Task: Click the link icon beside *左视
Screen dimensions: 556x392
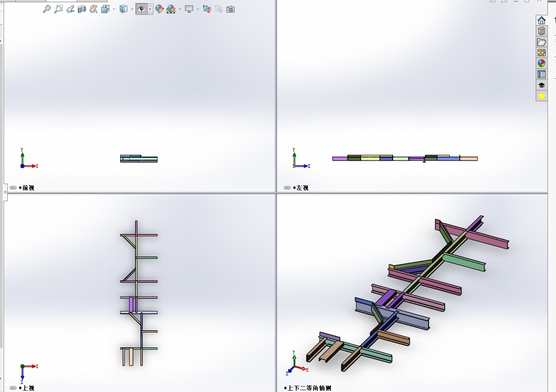Action: click(287, 188)
